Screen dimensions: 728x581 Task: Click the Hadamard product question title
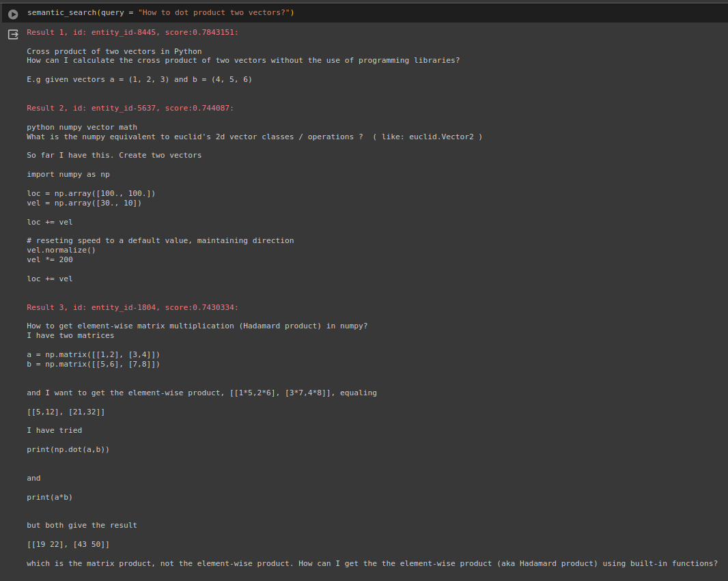[x=197, y=326]
